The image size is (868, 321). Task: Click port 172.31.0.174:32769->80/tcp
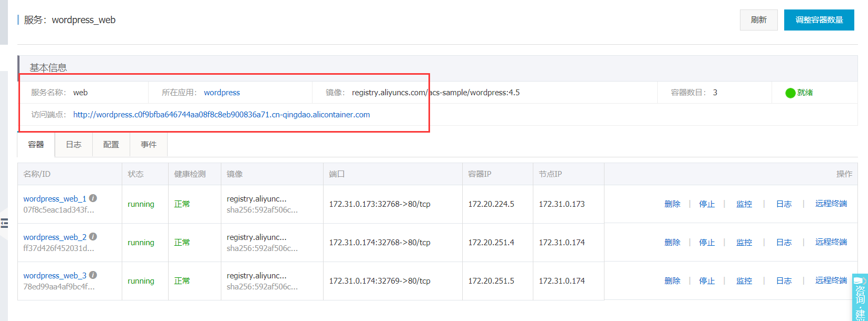(x=379, y=281)
